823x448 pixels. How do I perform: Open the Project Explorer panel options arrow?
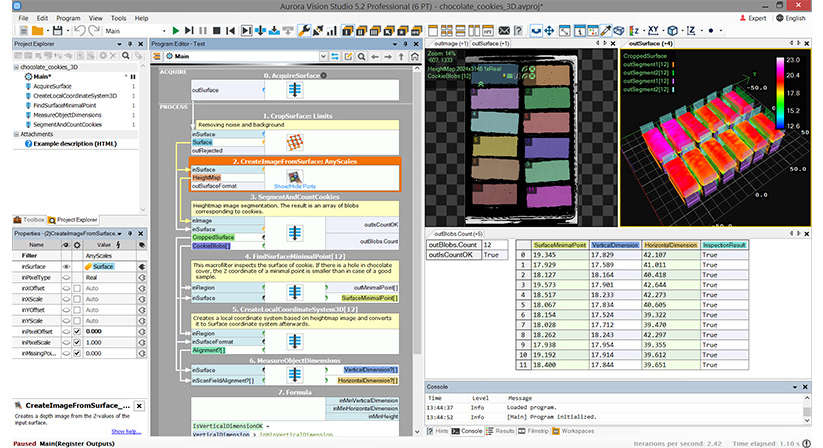click(119, 44)
